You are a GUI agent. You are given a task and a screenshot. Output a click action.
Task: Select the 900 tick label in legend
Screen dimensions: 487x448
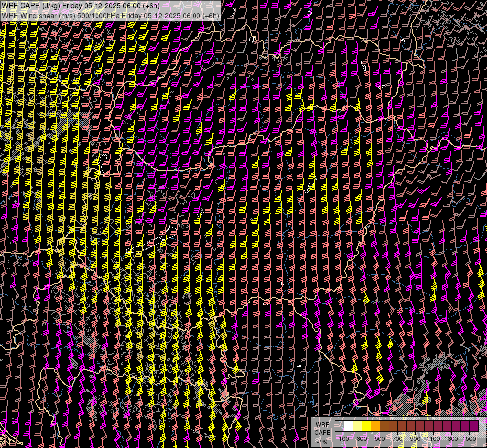coord(415,439)
